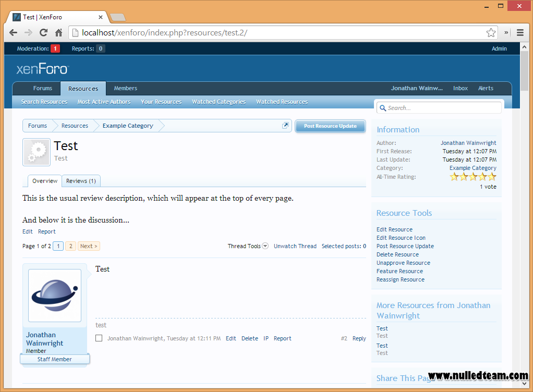The width and height of the screenshot is (533, 392).
Task: Click Edit Resource in Resource Tools
Action: [395, 230]
